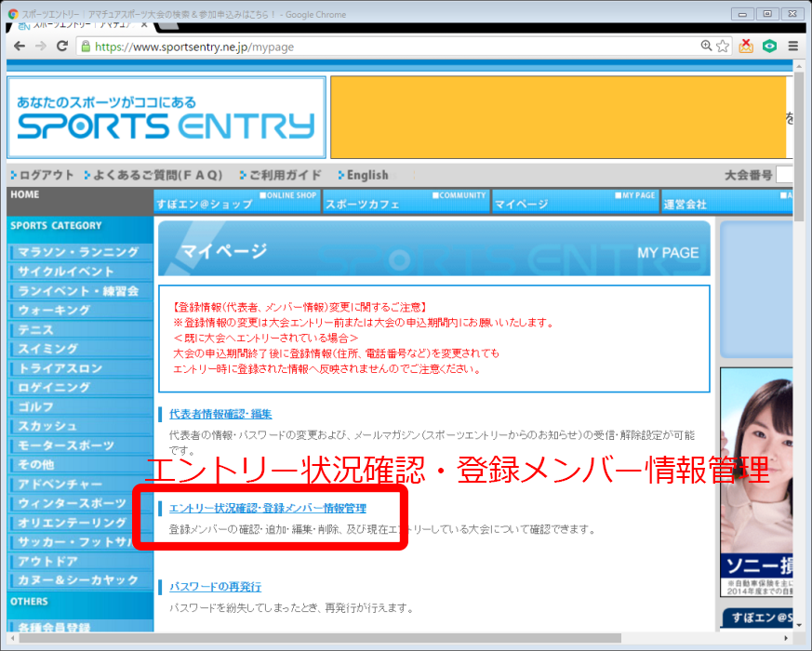Click the horizontal scrollbar right arrow
Viewport: 812px width, 651px height.
[x=786, y=638]
